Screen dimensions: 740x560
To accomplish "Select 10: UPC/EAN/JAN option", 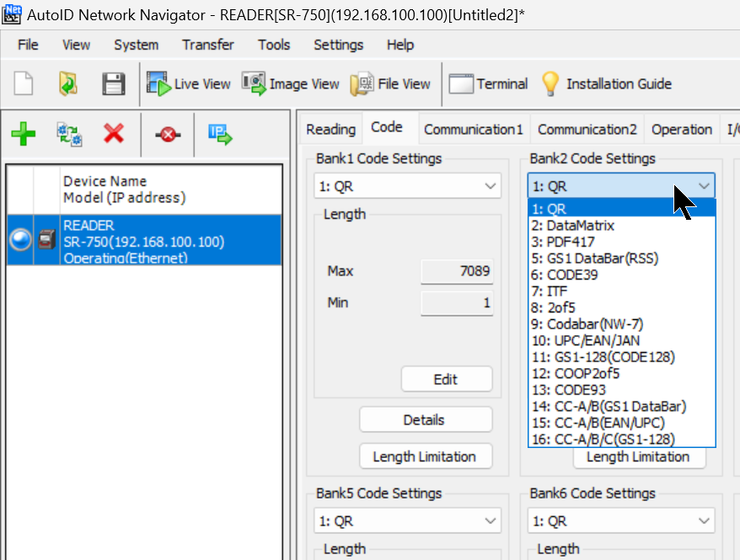I will click(622, 341).
